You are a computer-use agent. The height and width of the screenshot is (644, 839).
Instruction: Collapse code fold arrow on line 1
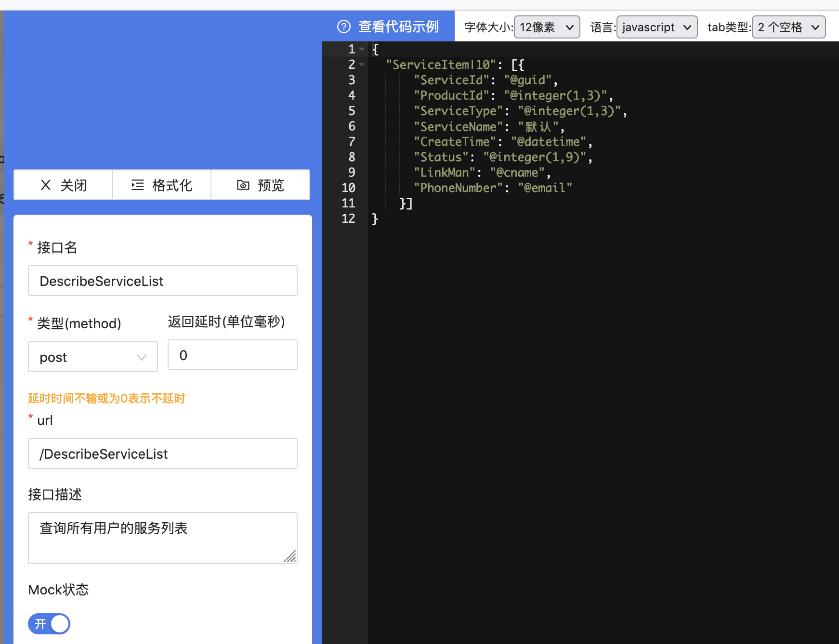tap(362, 49)
